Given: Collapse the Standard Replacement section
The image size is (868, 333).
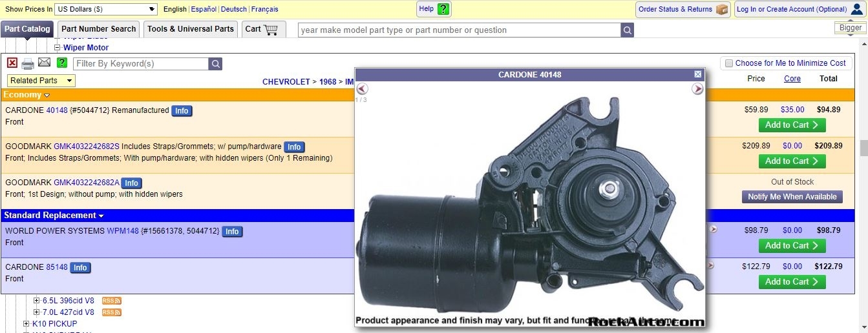Looking at the screenshot, I should (x=101, y=216).
